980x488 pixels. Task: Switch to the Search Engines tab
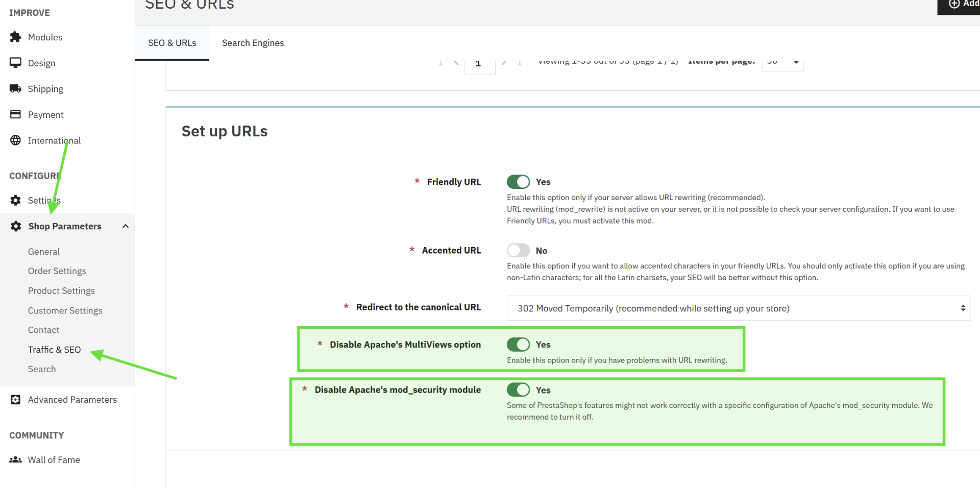253,43
